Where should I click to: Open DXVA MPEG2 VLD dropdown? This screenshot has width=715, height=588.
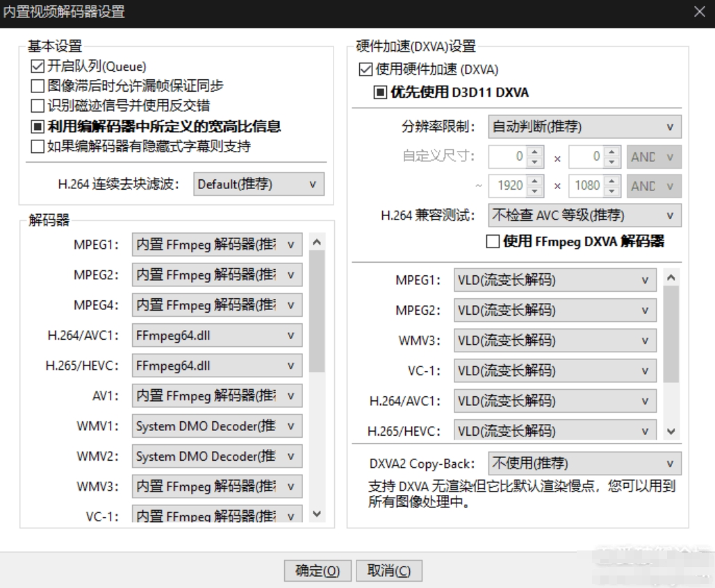(x=555, y=311)
